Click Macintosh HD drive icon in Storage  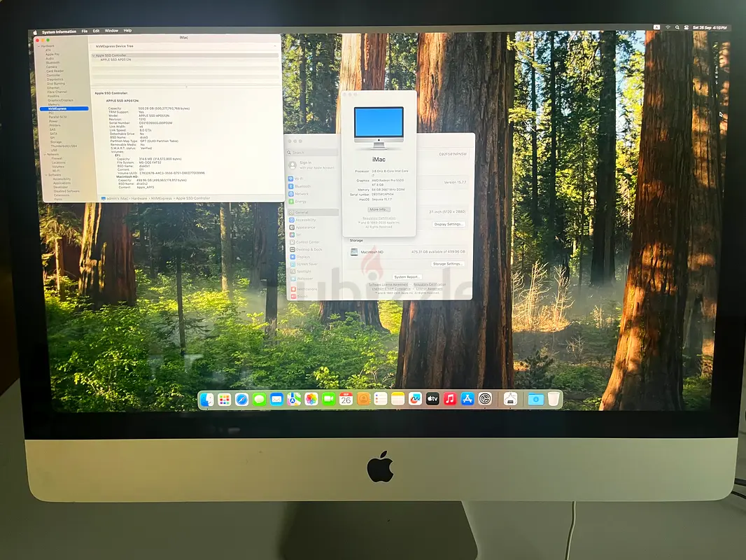click(x=354, y=252)
